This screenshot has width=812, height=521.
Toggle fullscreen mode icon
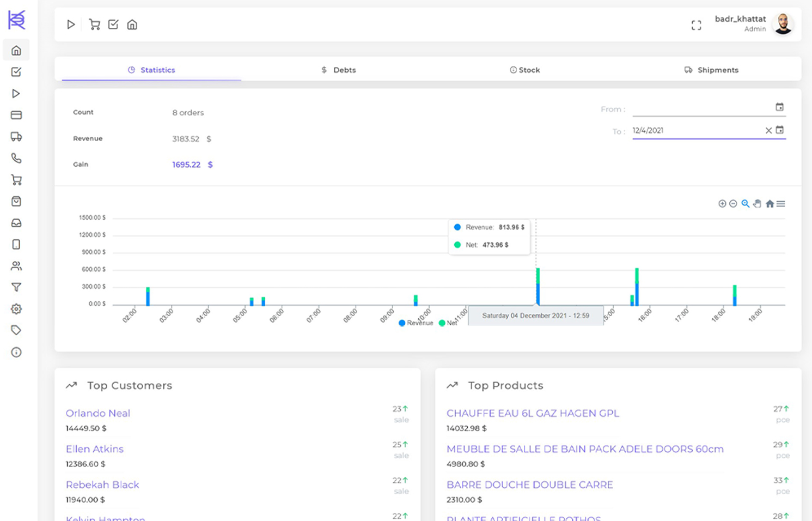click(697, 25)
